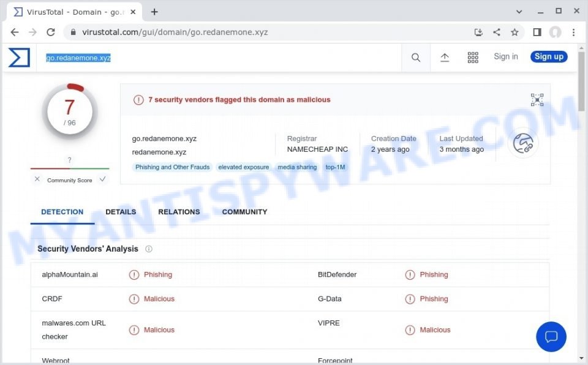Click the VirusTotal sigma logo
This screenshot has height=365, width=588.
pyautogui.click(x=19, y=58)
